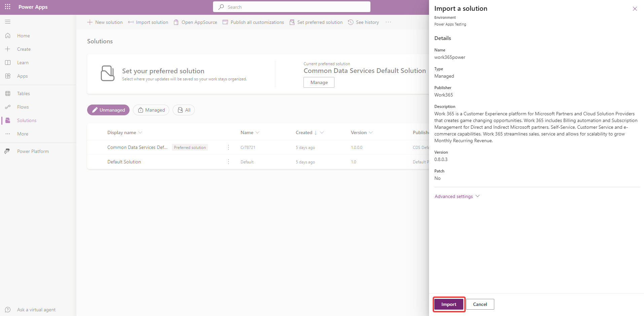Open Common Data Services Def... solution

click(137, 147)
